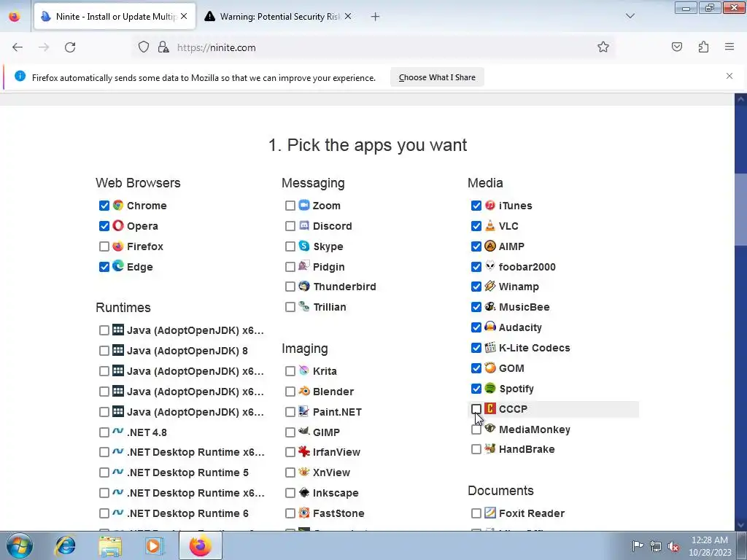Image resolution: width=747 pixels, height=560 pixels.
Task: Check the CCCP checkbox
Action: pyautogui.click(x=476, y=408)
